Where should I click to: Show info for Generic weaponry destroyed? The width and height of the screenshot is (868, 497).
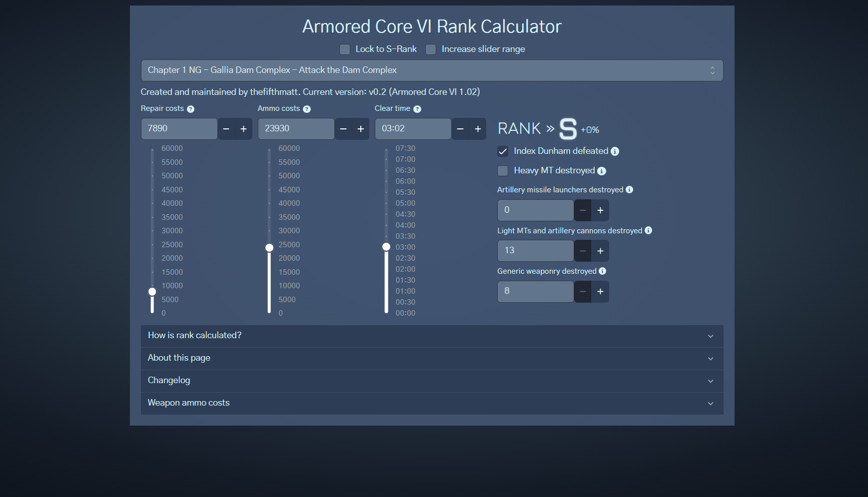[x=603, y=271]
